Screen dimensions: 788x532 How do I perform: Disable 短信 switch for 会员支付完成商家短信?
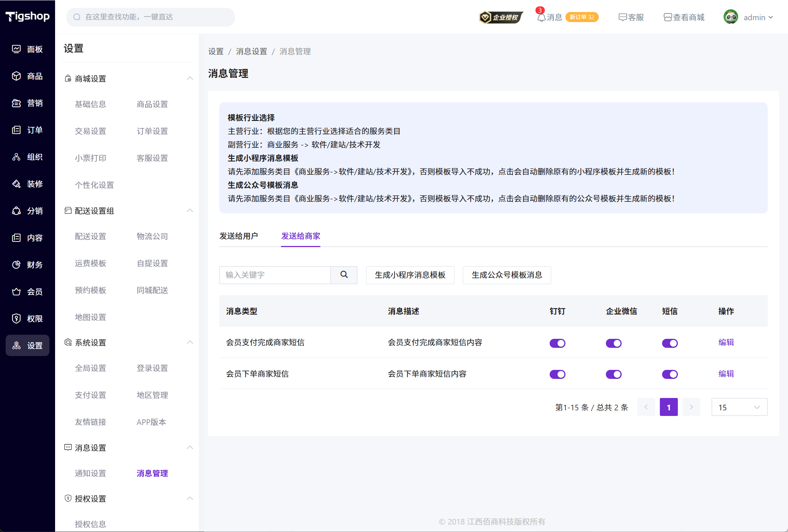coord(670,343)
